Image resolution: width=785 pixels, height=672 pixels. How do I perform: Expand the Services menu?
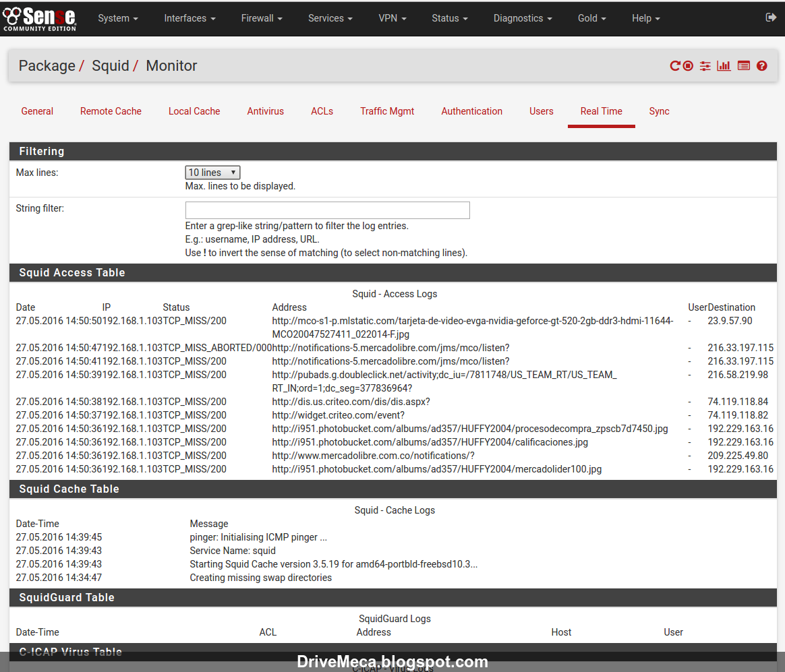[x=330, y=18]
